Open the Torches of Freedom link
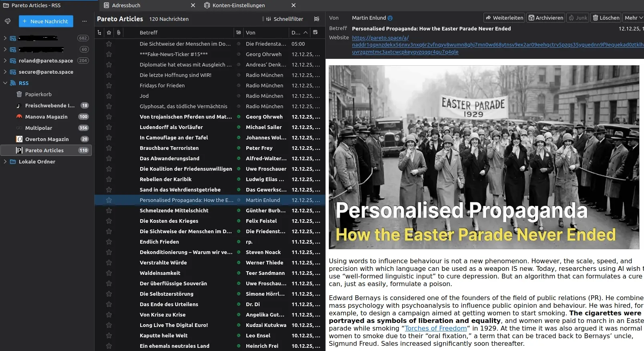The image size is (644, 351). (435, 328)
